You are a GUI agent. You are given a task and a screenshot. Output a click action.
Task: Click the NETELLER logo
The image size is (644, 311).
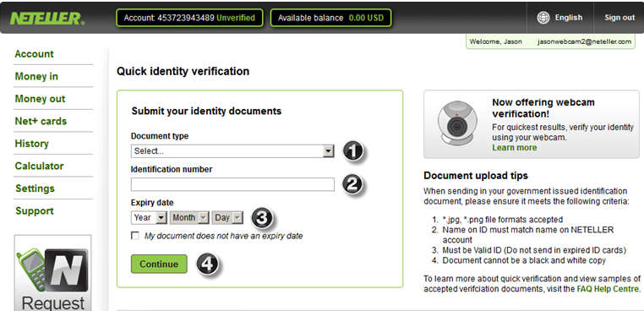pos(47,18)
